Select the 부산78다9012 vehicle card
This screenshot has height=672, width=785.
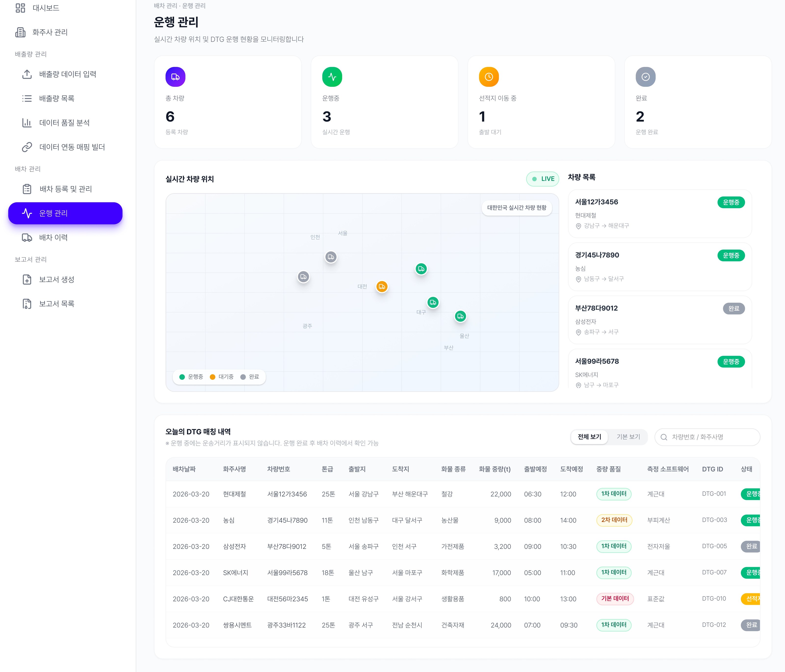coord(660,320)
